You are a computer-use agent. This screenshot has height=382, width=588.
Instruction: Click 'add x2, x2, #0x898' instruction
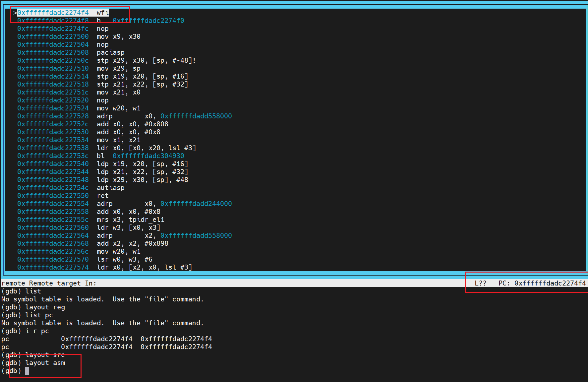pyautogui.click(x=133, y=243)
